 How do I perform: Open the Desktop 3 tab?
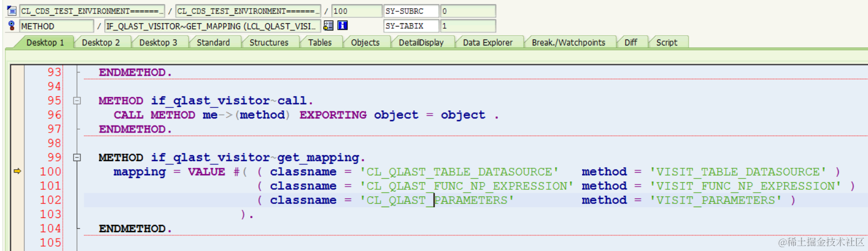pyautogui.click(x=158, y=42)
